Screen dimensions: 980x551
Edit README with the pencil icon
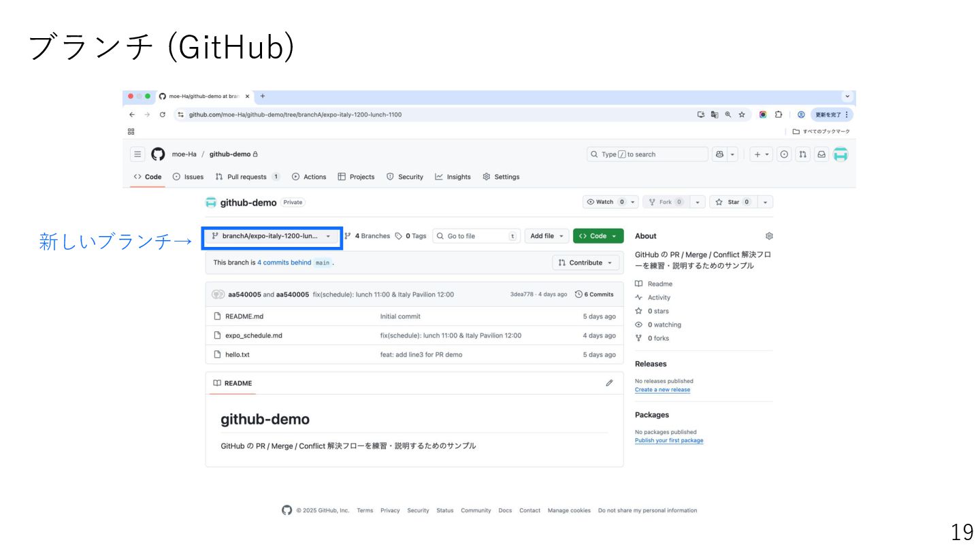click(609, 383)
